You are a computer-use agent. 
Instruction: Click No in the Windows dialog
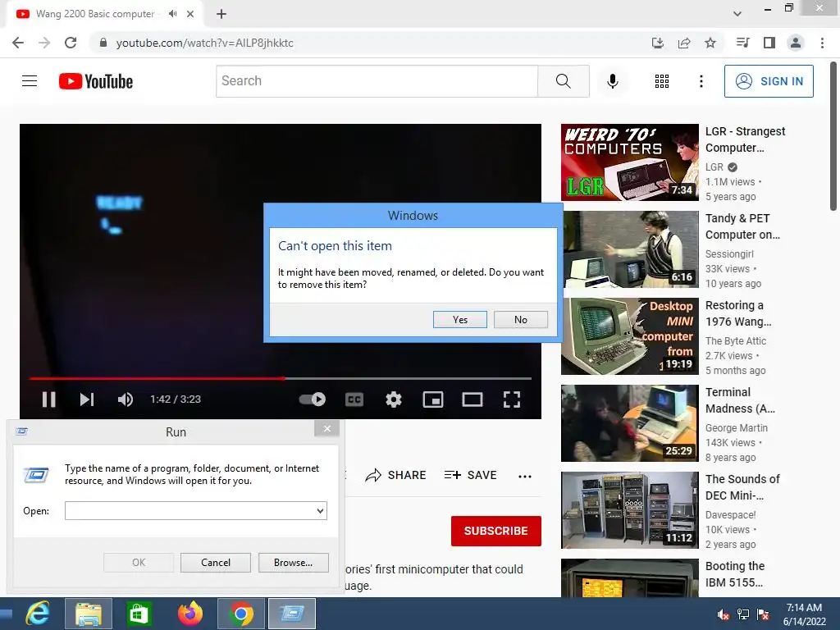[521, 319]
